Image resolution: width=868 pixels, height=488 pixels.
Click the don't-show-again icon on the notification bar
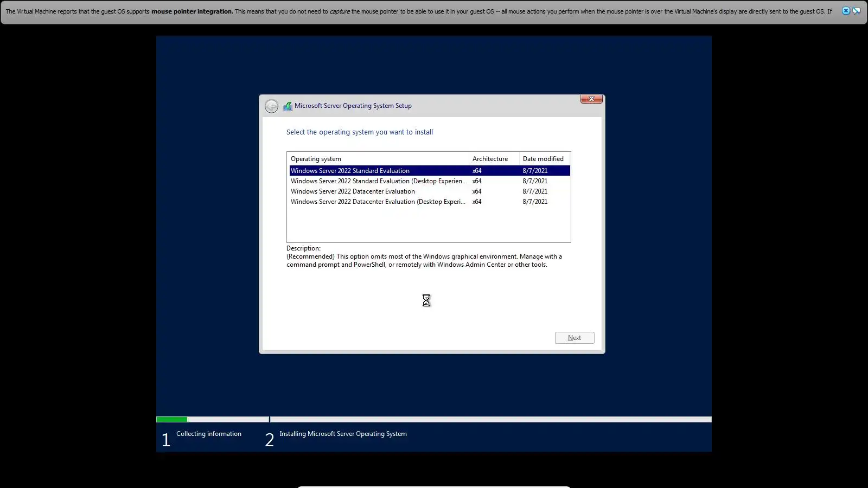tap(857, 11)
